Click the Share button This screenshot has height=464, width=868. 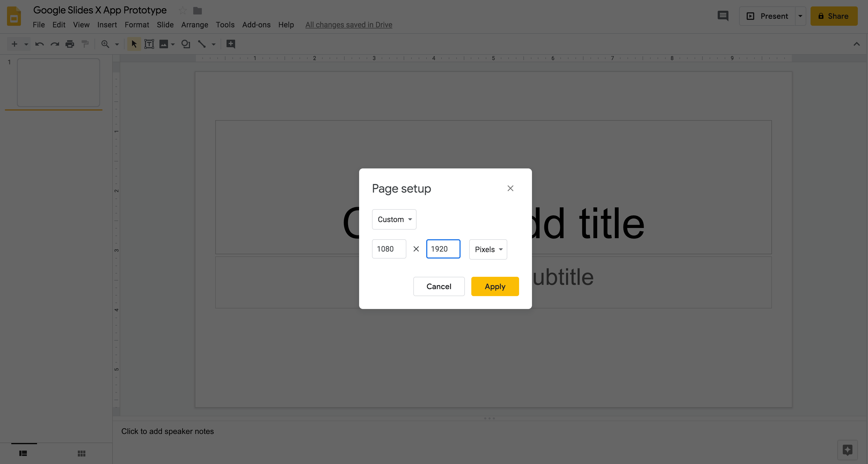click(x=834, y=16)
